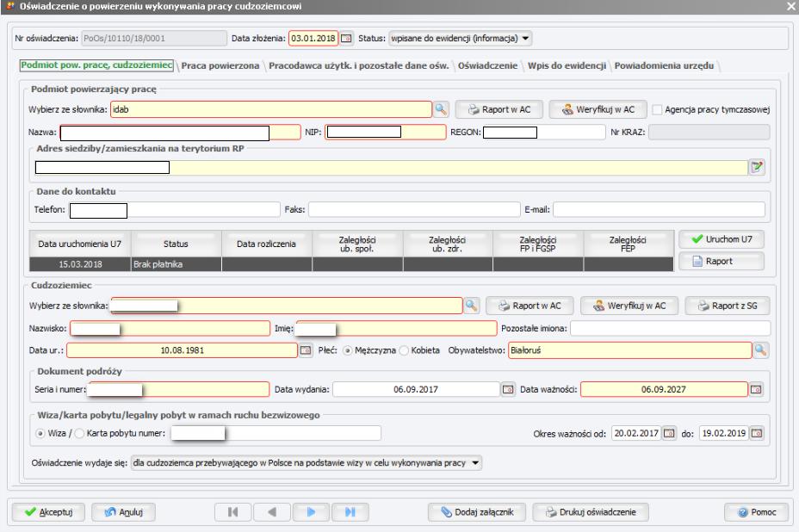Click the Data ur. field 10.08.1981

pyautogui.click(x=182, y=350)
